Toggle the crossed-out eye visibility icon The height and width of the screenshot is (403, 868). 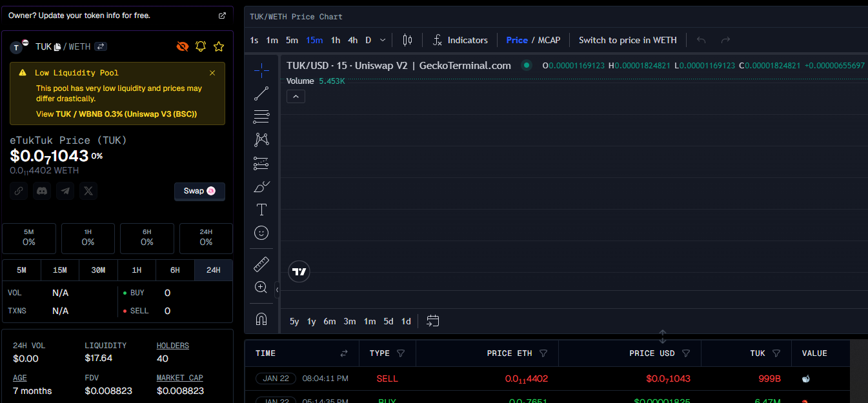tap(183, 46)
